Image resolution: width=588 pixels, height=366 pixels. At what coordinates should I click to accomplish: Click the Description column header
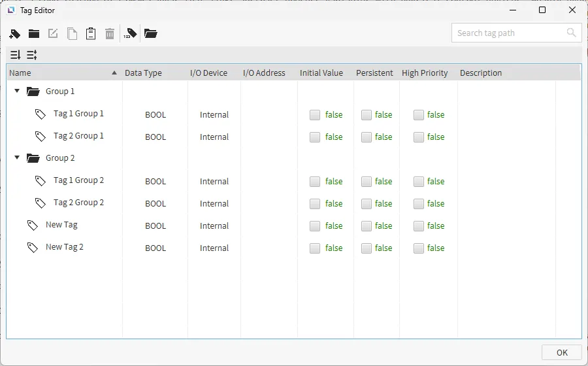[x=481, y=73]
